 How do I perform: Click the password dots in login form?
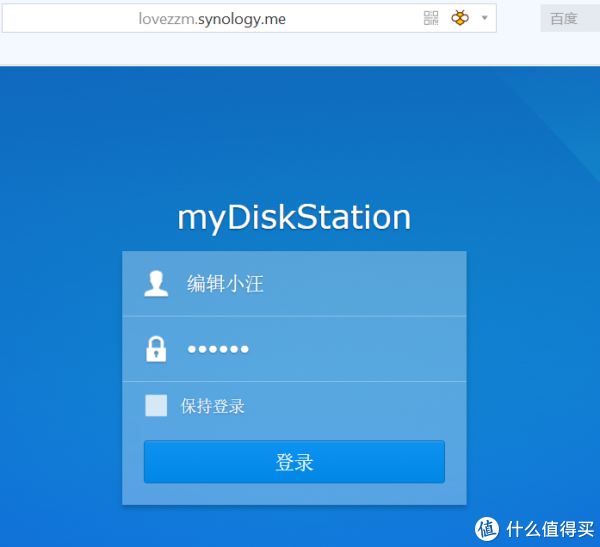(x=218, y=349)
